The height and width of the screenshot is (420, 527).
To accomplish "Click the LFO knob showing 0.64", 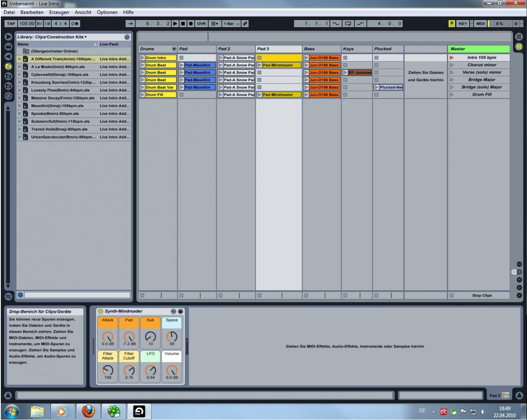I will [x=150, y=369].
